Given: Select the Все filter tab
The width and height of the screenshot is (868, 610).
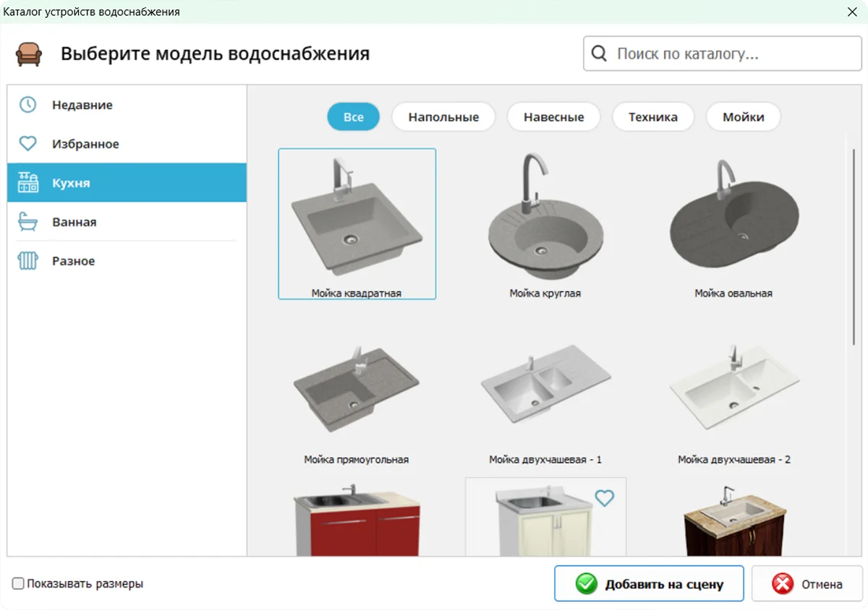Looking at the screenshot, I should (353, 117).
